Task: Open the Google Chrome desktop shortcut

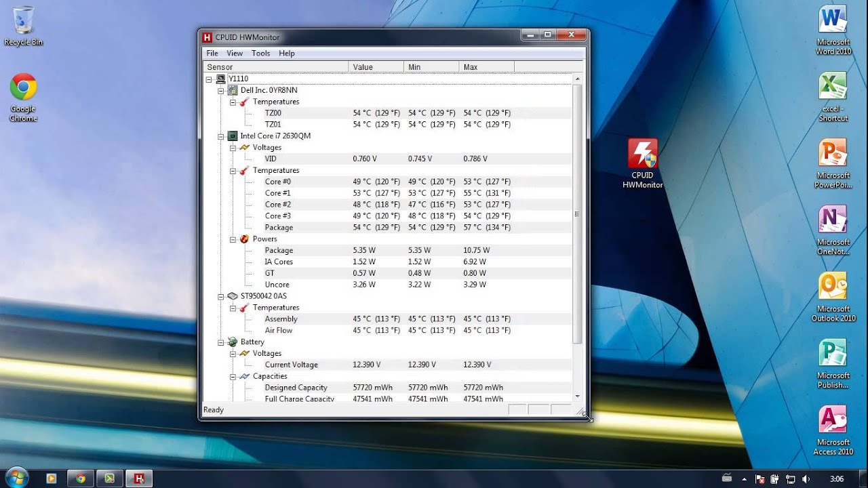Action: pyautogui.click(x=23, y=98)
